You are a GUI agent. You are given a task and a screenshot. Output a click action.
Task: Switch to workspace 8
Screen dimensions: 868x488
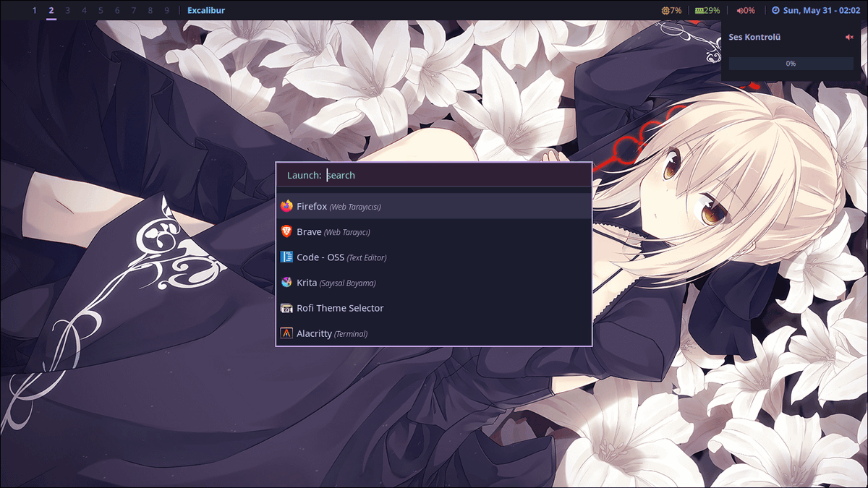(150, 10)
